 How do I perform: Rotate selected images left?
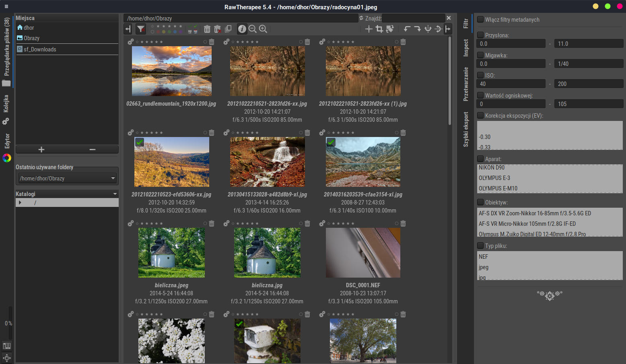tap(407, 29)
